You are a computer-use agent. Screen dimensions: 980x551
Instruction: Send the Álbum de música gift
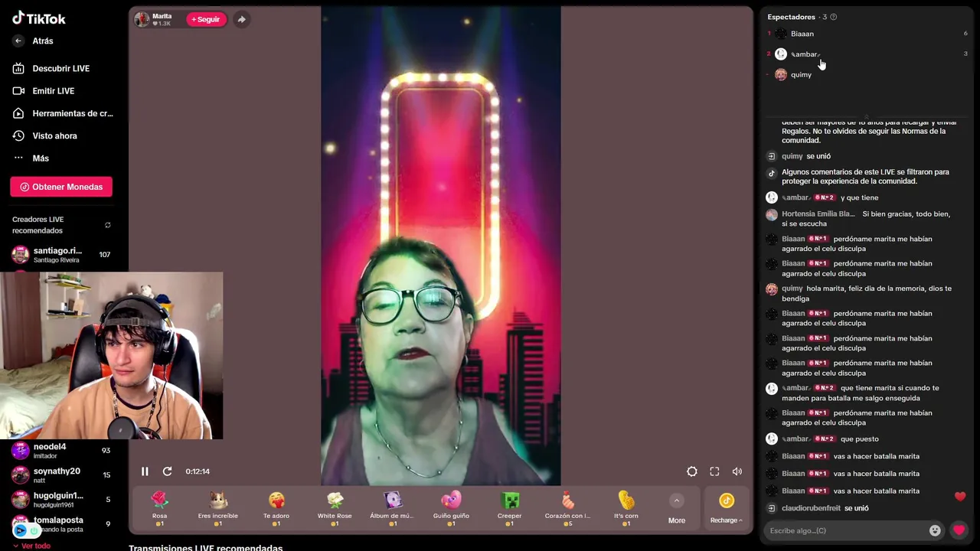pos(393,509)
